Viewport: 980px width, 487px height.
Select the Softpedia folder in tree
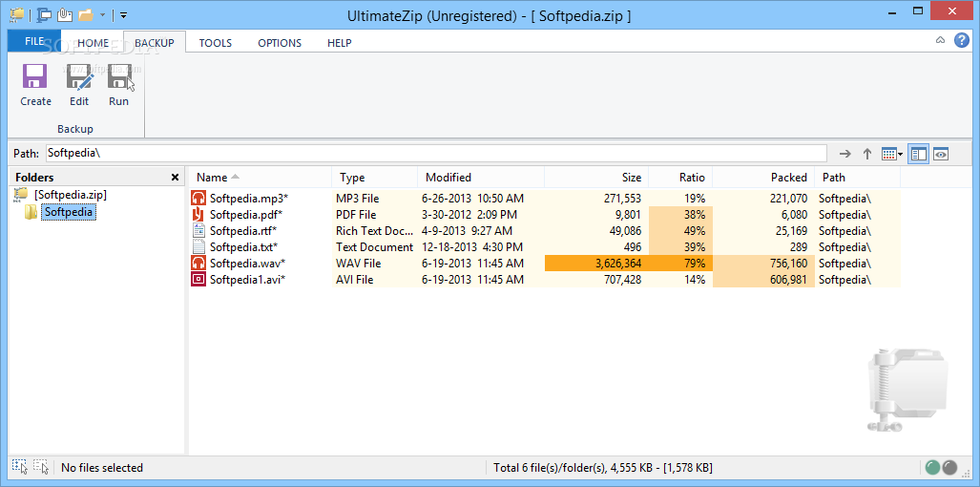tap(69, 213)
